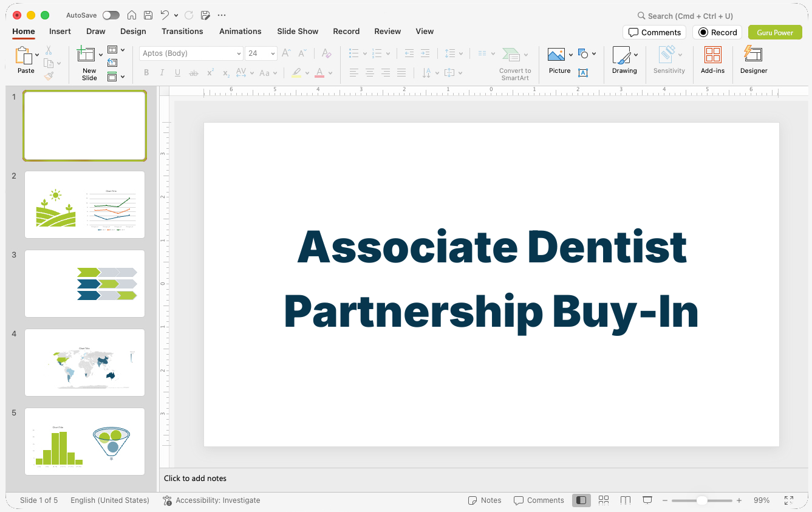Toggle Italic formatting
The height and width of the screenshot is (512, 812).
pos(162,73)
